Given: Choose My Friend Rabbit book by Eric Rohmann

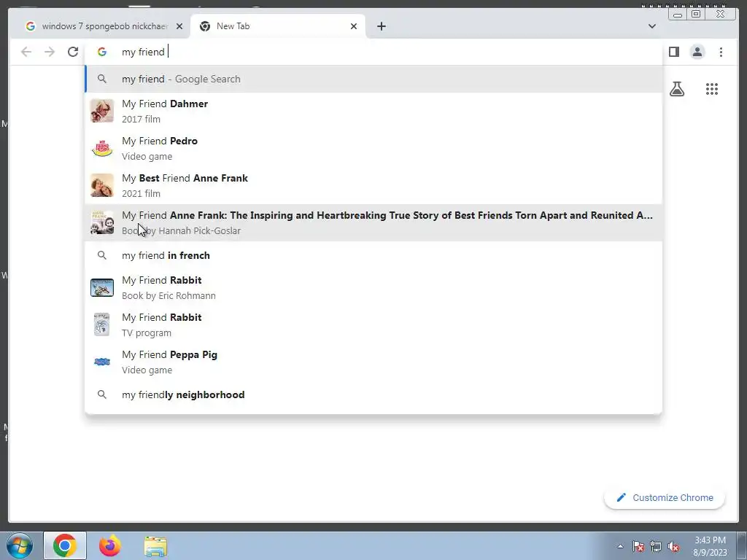Looking at the screenshot, I should pos(373,287).
